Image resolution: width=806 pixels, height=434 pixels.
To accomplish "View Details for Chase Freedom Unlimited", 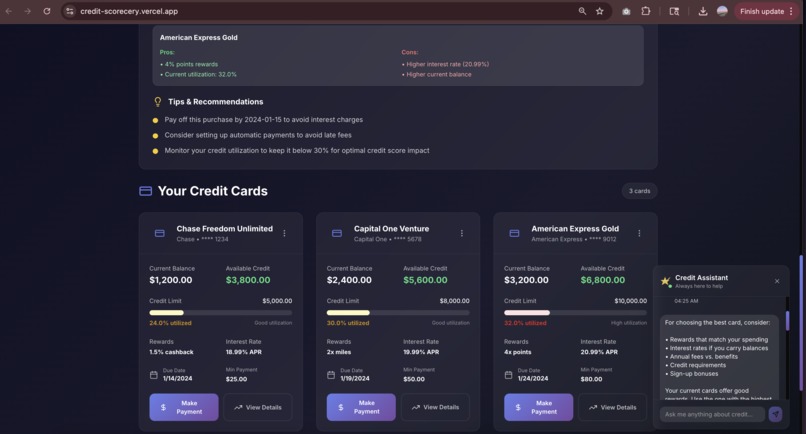I will tap(258, 407).
